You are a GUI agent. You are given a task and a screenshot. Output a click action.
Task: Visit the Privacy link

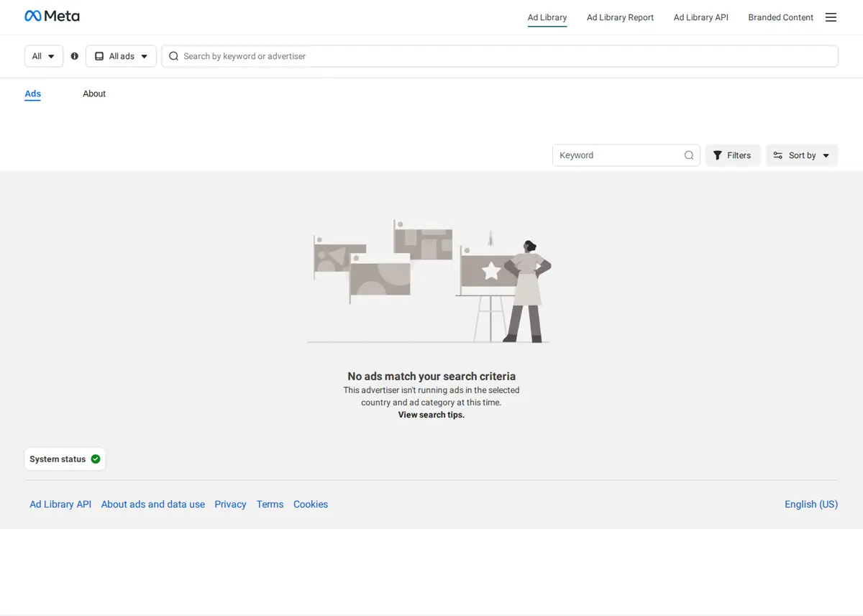coord(230,505)
